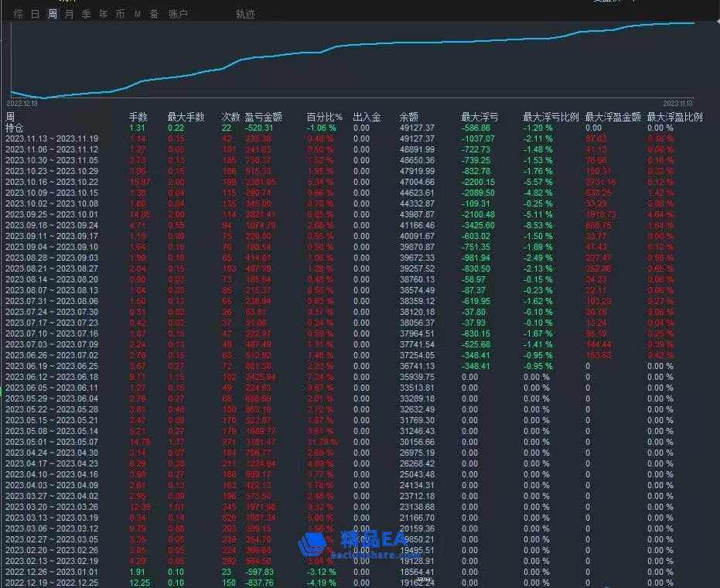The image size is (720, 588).
Task: Click the 2023.11.13 end date on chart
Action: (677, 103)
